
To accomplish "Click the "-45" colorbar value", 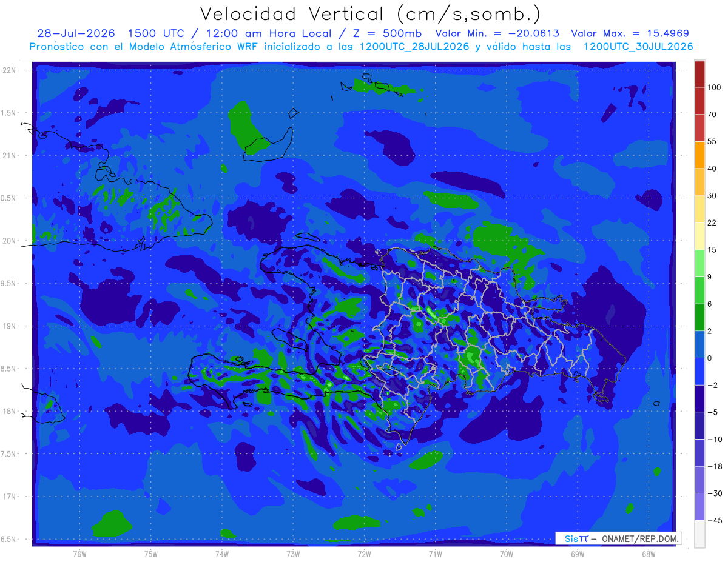I will pyautogui.click(x=714, y=520).
